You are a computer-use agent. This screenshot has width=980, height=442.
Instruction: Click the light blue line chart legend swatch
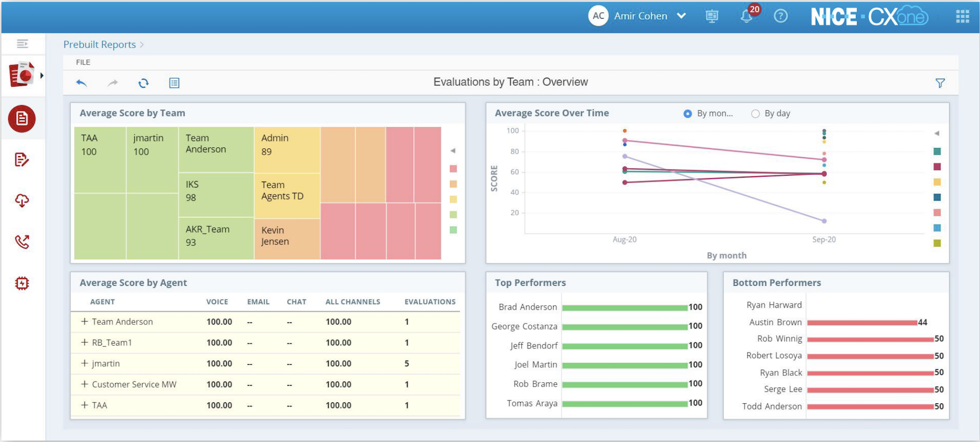[937, 228]
